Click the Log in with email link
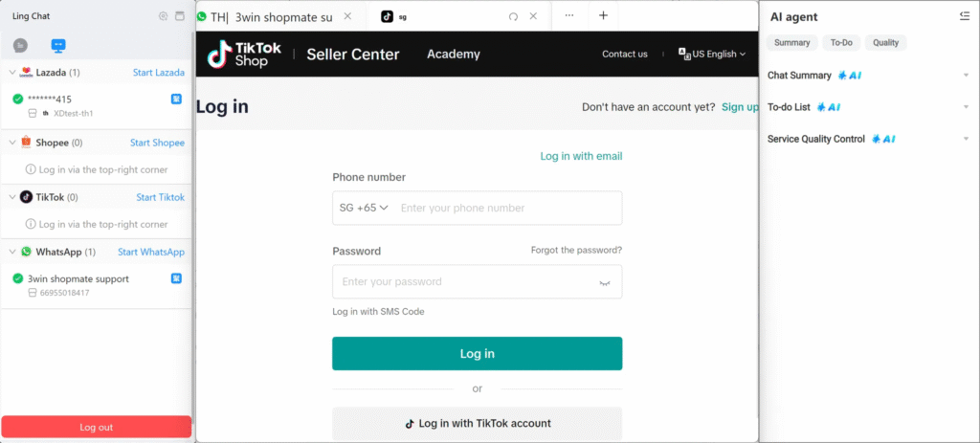Screen dimensions: 980x443 pos(581,156)
